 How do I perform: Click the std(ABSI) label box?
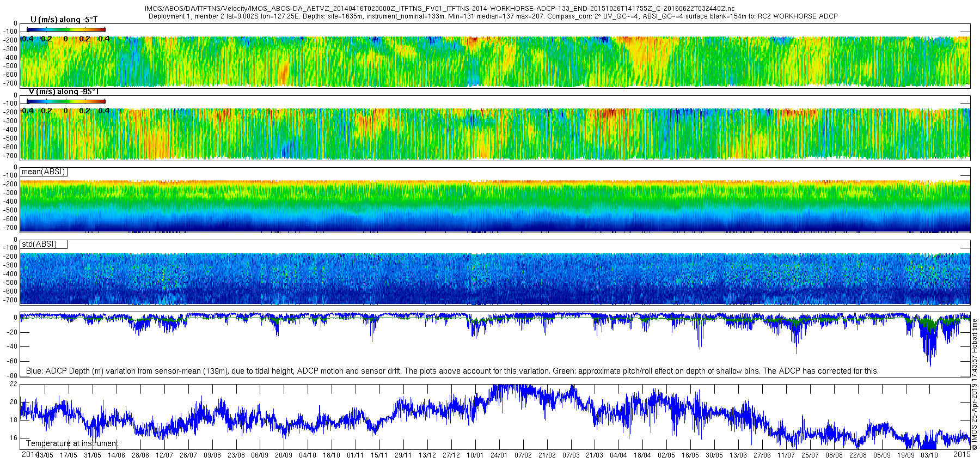[x=44, y=244]
